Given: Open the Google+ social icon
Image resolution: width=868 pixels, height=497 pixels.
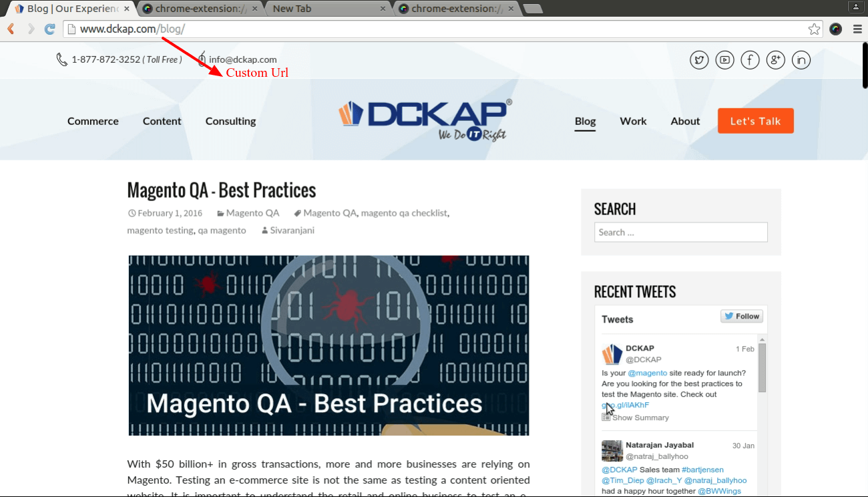Looking at the screenshot, I should 776,59.
